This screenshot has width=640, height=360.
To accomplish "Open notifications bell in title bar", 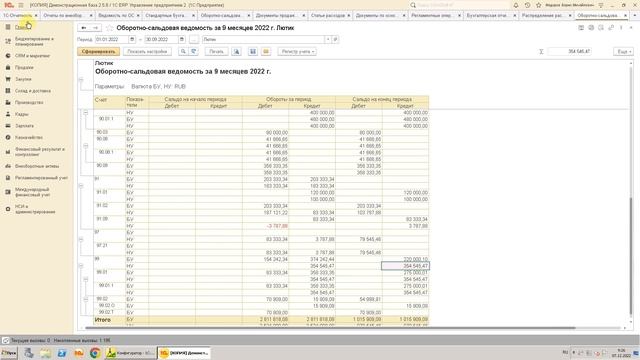I will (x=516, y=5).
